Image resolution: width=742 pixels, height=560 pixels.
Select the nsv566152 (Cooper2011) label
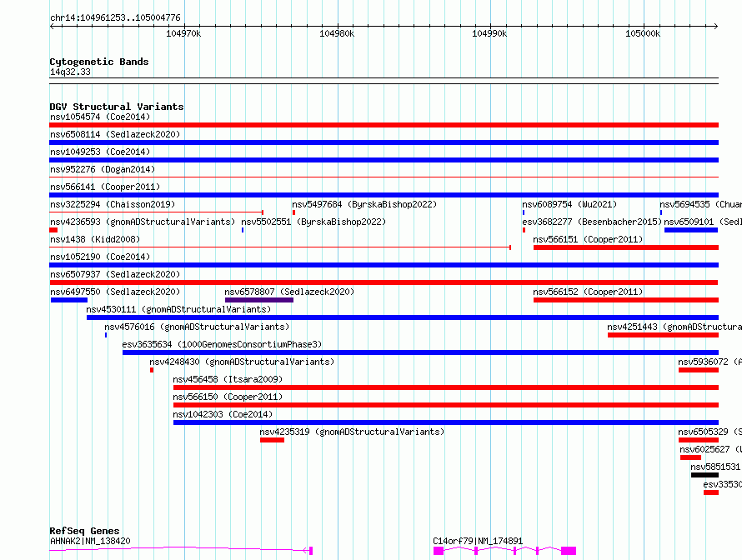point(588,292)
